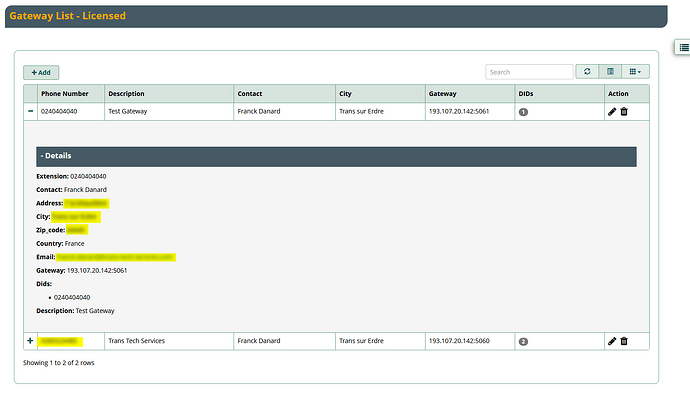
Task: Collapse the Test Gateway row with the minus icon
Action: 30,111
